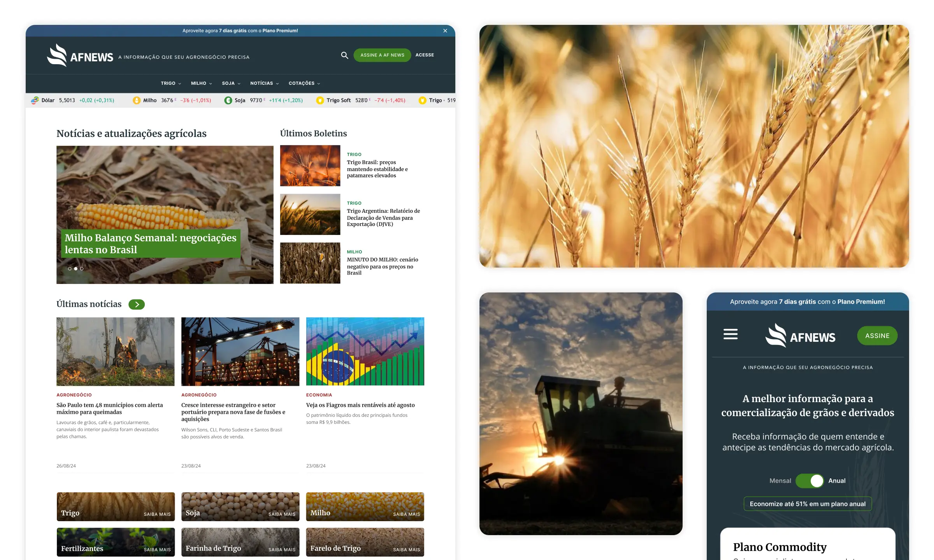Close the Plano Premium promo banner

[x=445, y=31]
